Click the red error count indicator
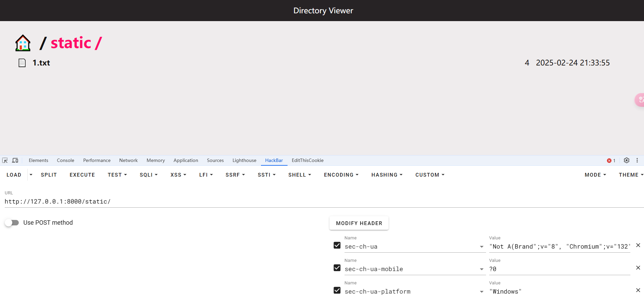The height and width of the screenshot is (297, 644). coord(611,161)
